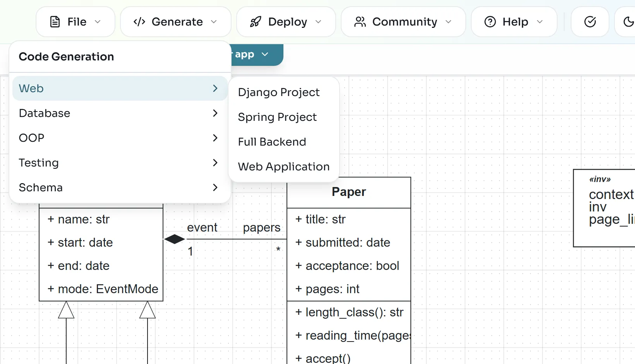Viewport: 635px width, 364px height.
Task: Open the Help menu
Action: pos(514,22)
